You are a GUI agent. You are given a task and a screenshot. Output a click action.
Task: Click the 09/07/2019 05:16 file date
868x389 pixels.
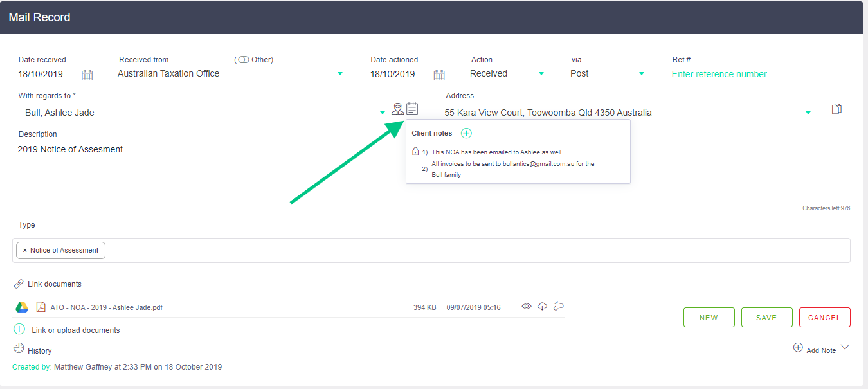point(474,307)
